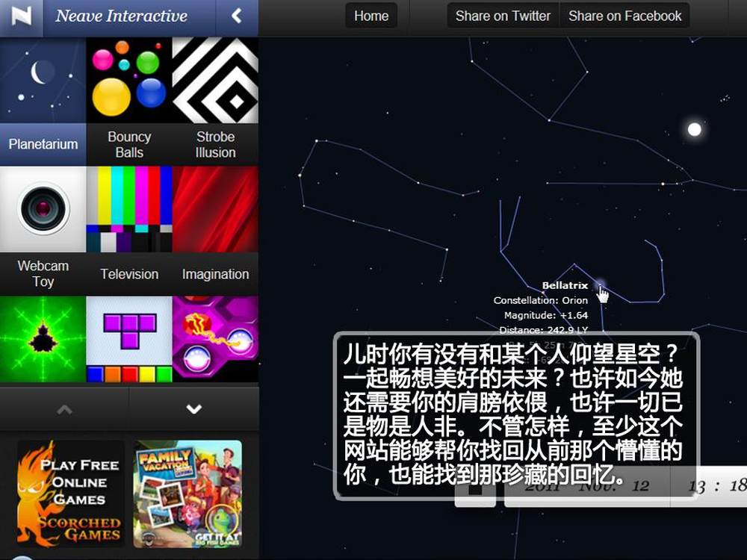
Task: Open the Scorched Games advertisement
Action: pyautogui.click(x=70, y=494)
